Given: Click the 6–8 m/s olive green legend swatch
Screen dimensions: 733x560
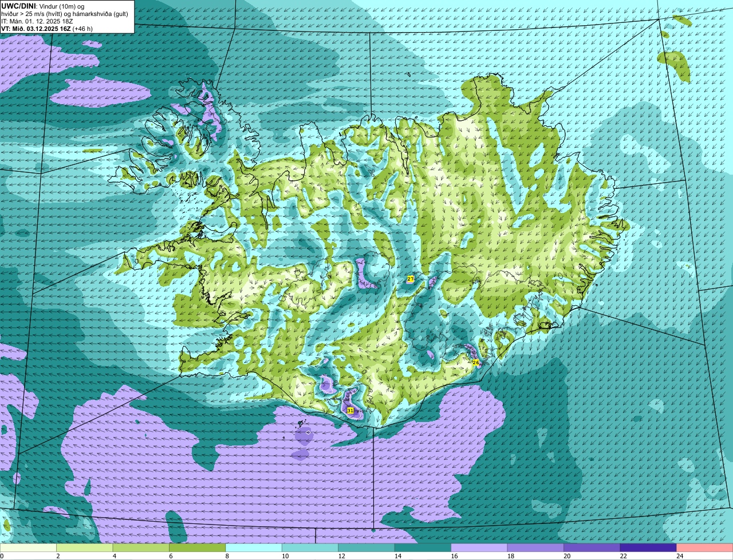Looking at the screenshot, I should [x=198, y=548].
